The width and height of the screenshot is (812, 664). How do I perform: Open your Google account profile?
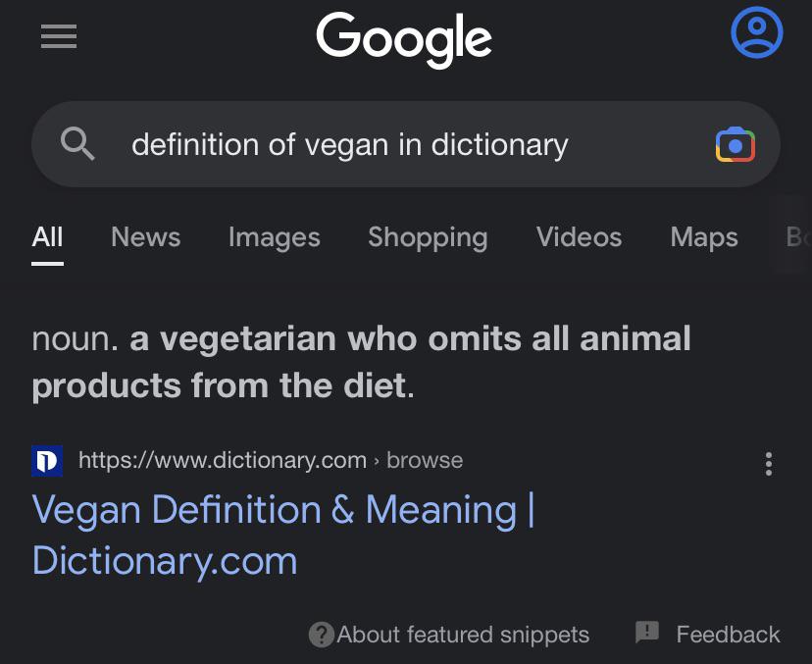coord(756,32)
